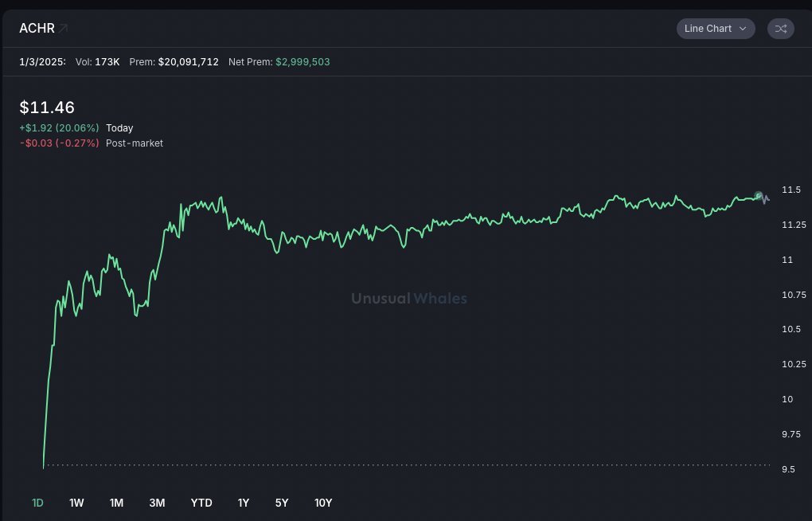Open the ACHR external link arrow icon
The width and height of the screenshot is (812, 521).
(64, 29)
